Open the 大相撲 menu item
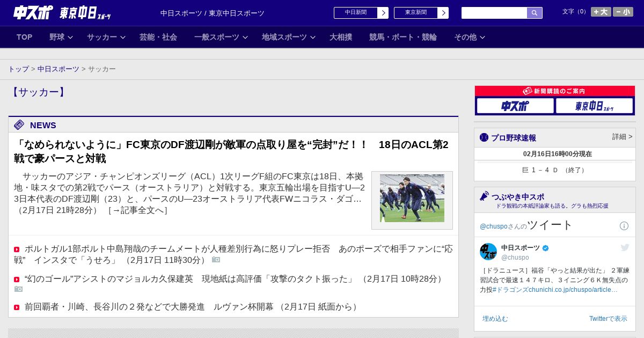The image size is (644, 338). (x=341, y=37)
